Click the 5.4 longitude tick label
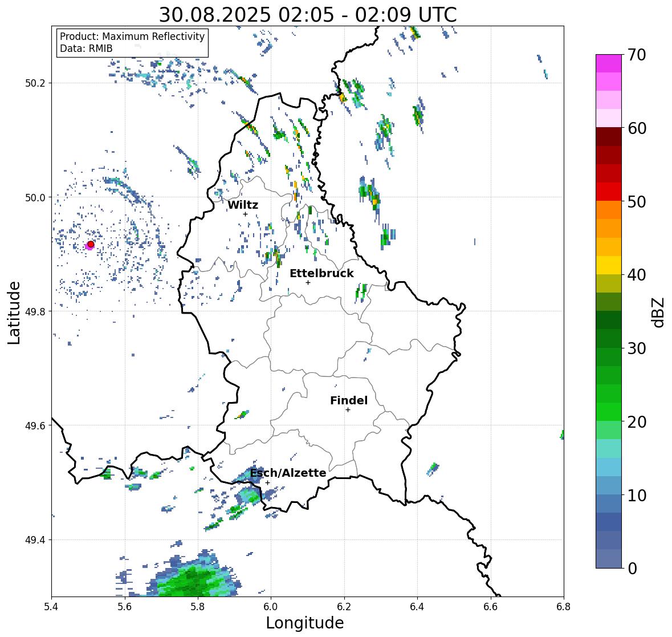Screen dimensions: 672x637 (51, 607)
